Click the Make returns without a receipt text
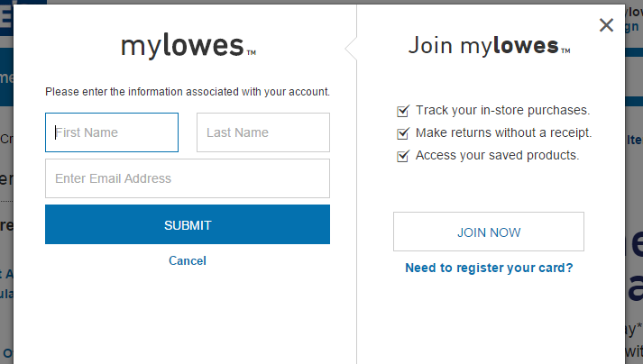Image resolution: width=643 pixels, height=364 pixels. pos(503,132)
